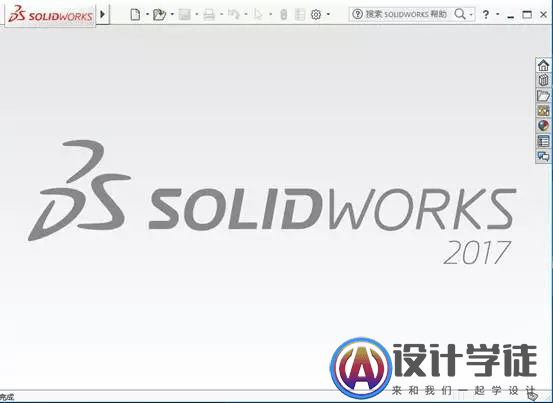Click the search magnifier icon
The image size is (553, 403).
(x=460, y=14)
